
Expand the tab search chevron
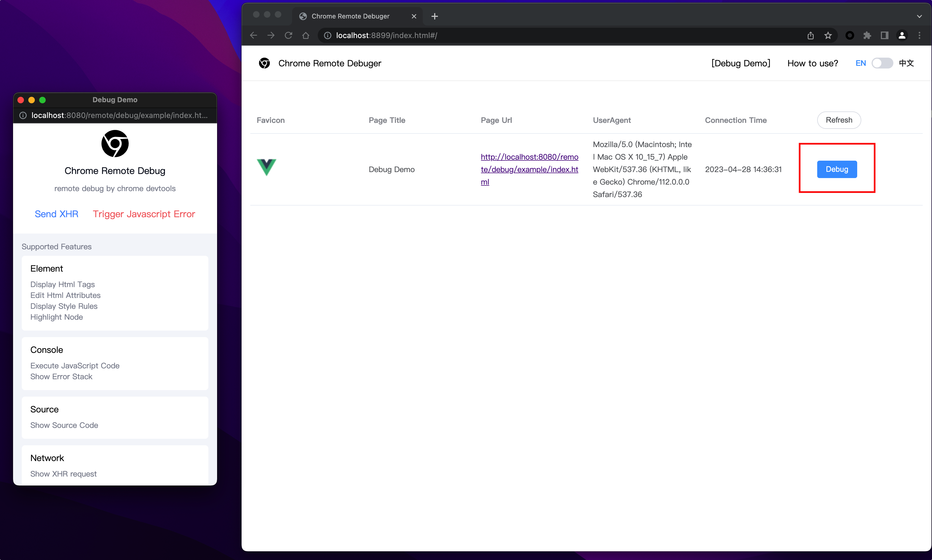(x=919, y=16)
